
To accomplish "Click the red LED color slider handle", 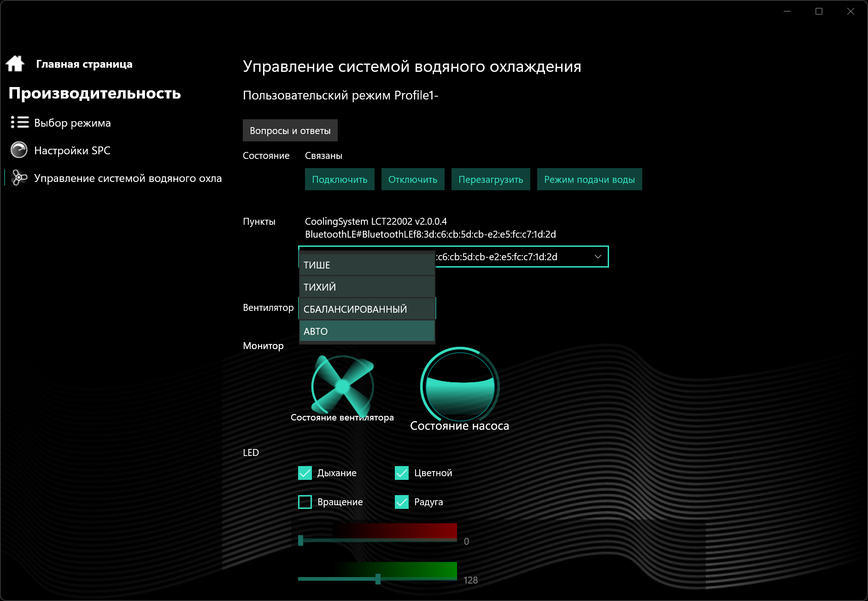I will [x=301, y=540].
